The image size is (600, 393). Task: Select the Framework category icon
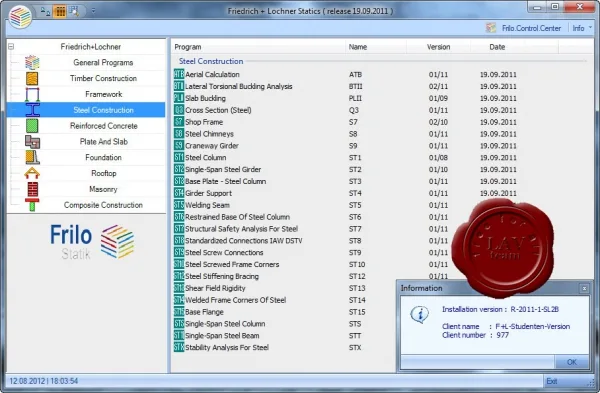click(x=32, y=94)
